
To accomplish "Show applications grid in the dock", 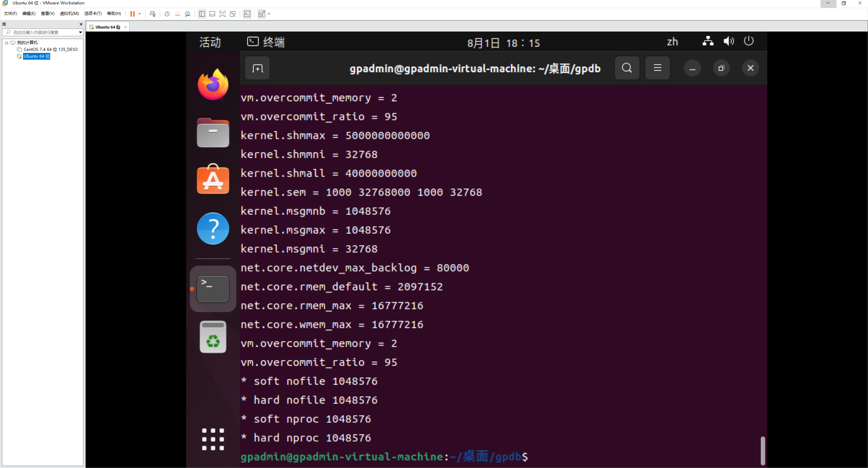I will [213, 439].
